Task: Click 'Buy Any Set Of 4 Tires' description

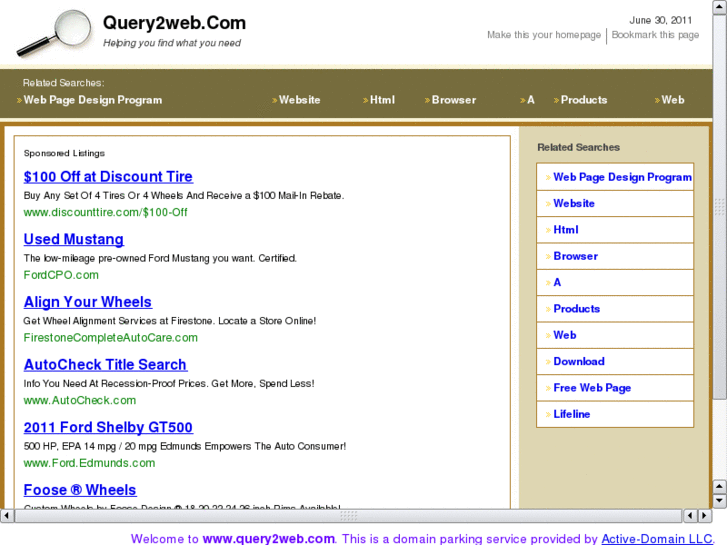Action: 184,196
